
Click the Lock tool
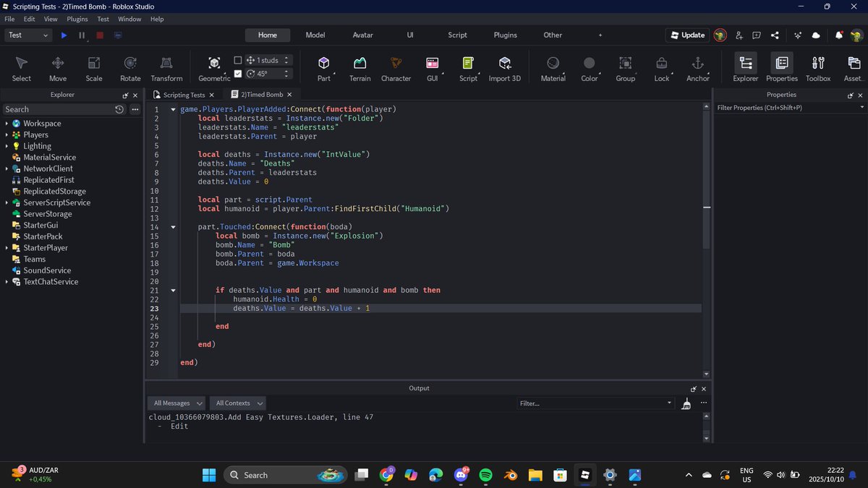click(662, 69)
